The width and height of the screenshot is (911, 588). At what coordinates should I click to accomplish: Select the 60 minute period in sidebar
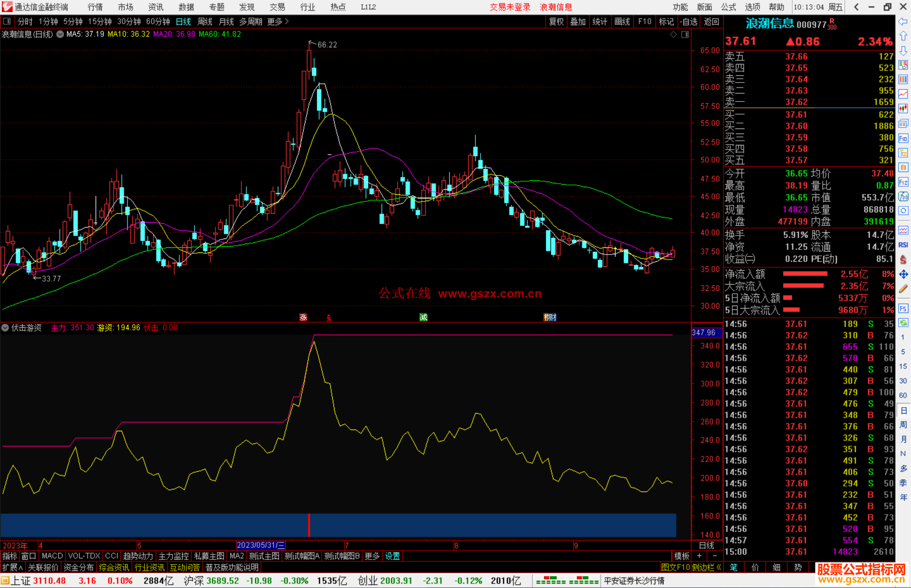903,395
